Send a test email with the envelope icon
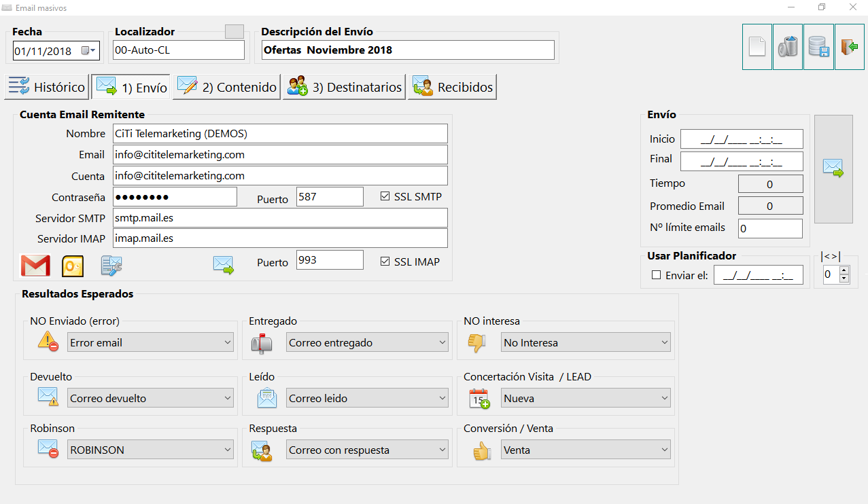868x504 pixels. (x=223, y=265)
